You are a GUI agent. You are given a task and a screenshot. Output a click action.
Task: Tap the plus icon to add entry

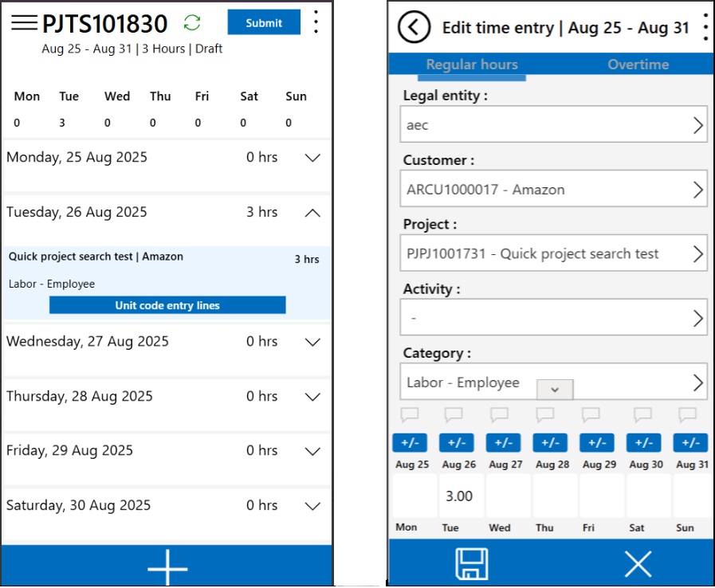[x=167, y=567]
